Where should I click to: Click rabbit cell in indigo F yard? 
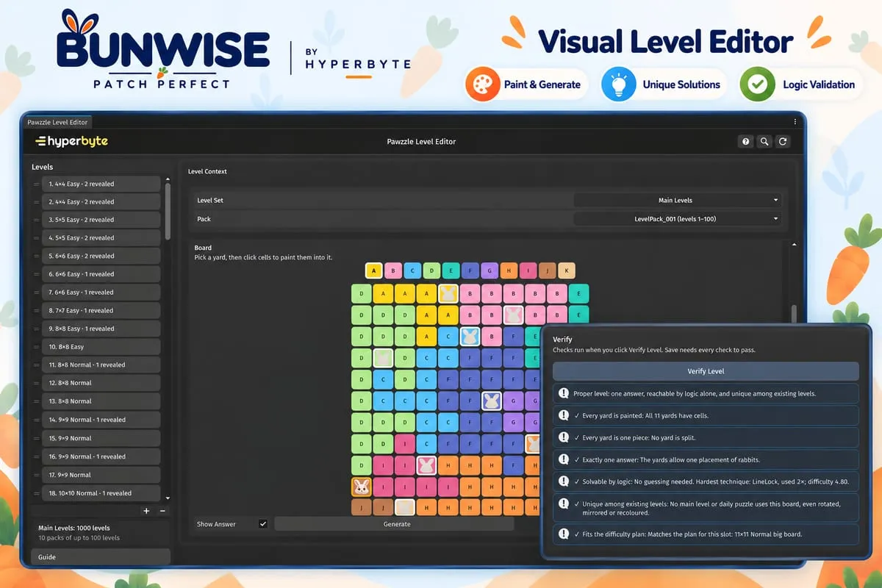tap(492, 401)
